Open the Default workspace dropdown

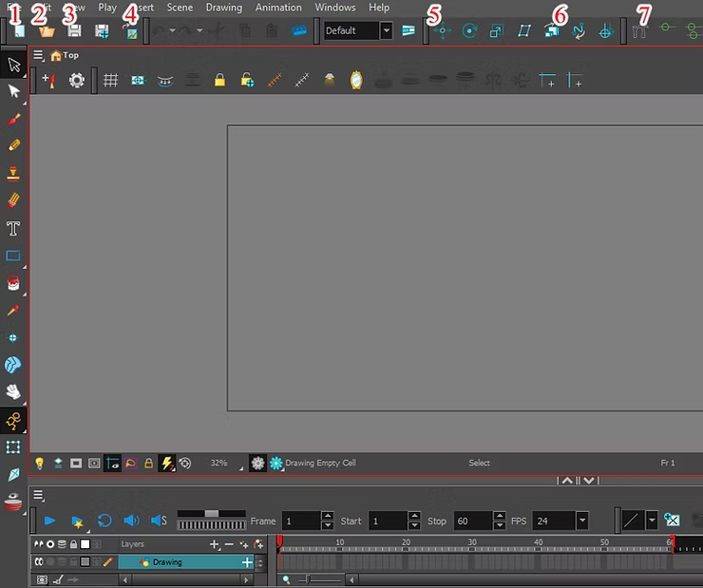click(x=386, y=30)
